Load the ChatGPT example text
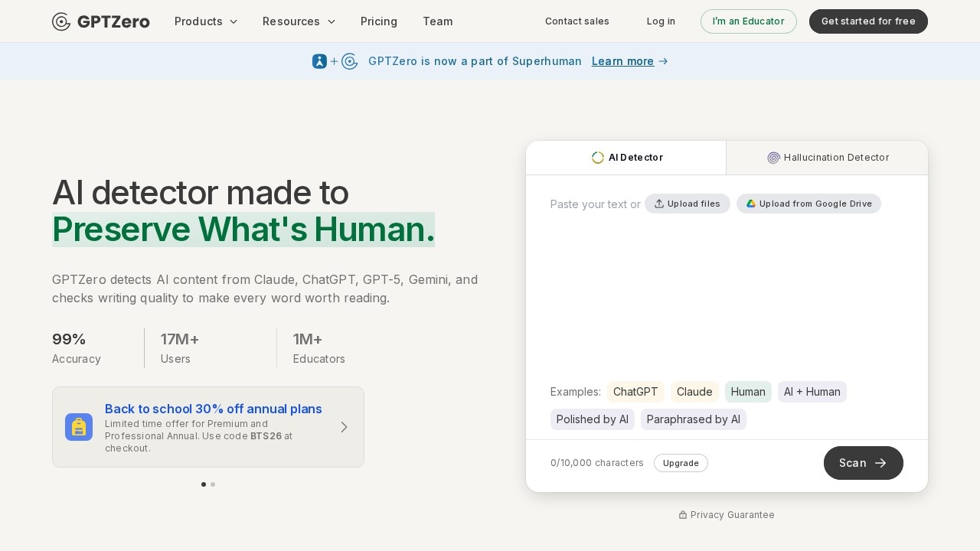Image resolution: width=980 pixels, height=551 pixels. click(x=635, y=392)
